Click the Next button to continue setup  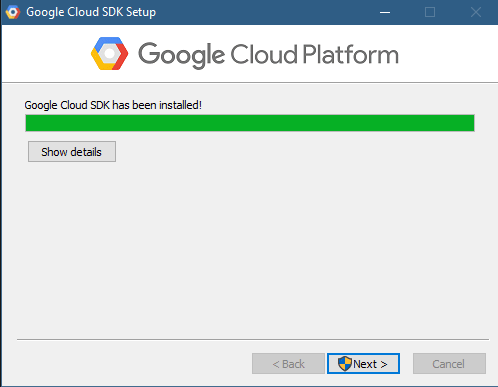363,364
